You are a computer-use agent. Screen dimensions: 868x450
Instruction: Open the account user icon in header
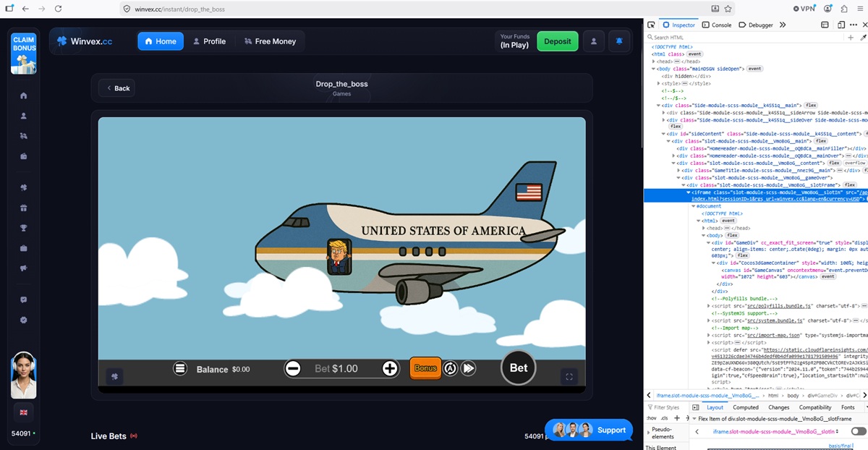(x=594, y=41)
